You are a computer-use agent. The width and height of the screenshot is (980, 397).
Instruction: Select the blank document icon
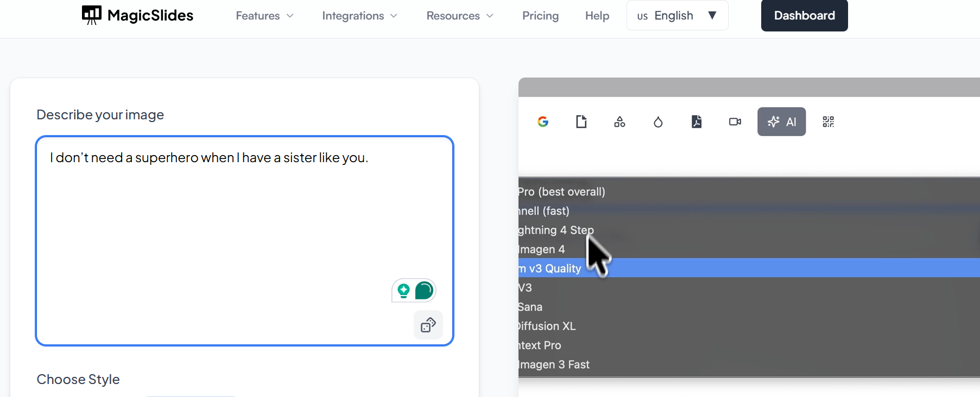[581, 121]
